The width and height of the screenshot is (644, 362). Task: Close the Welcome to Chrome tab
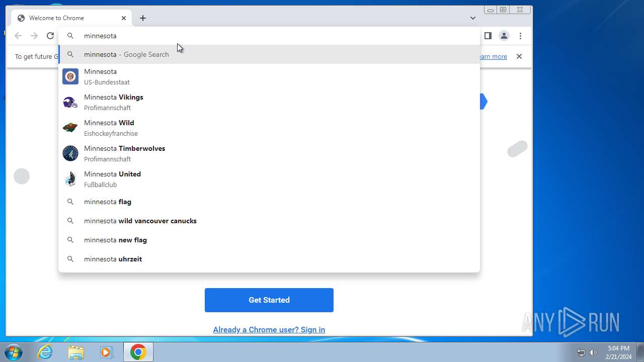point(124,18)
